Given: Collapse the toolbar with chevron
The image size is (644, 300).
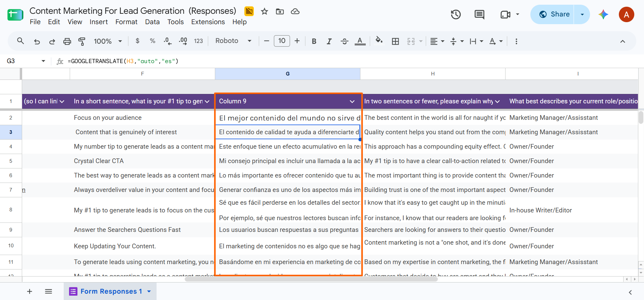Looking at the screenshot, I should click(x=623, y=41).
